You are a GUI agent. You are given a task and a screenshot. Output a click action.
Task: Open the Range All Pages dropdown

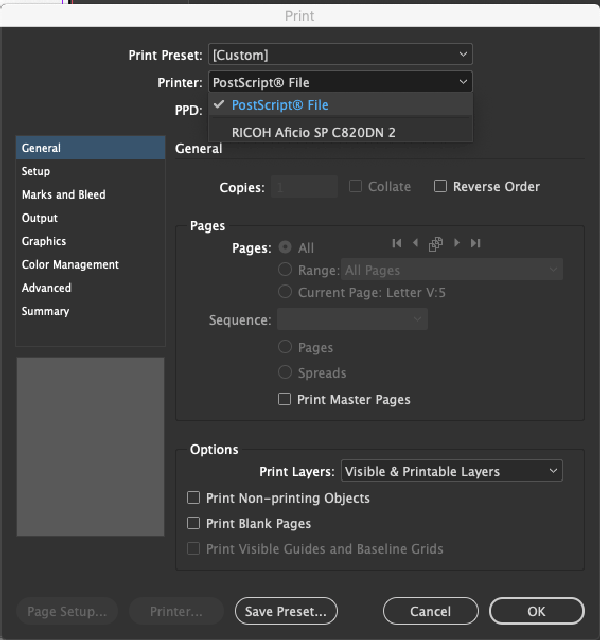[x=452, y=269]
